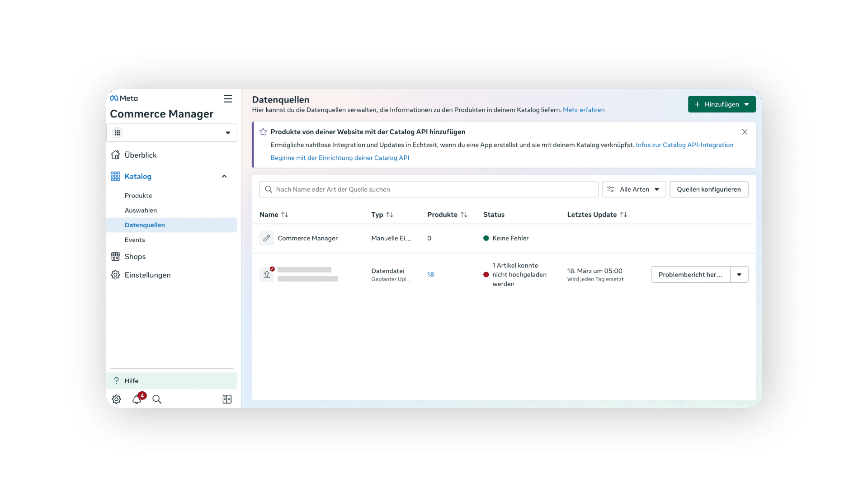Viewport: 868px width, 497px height.
Task: Follow the Mehr erfahren link
Action: [584, 110]
